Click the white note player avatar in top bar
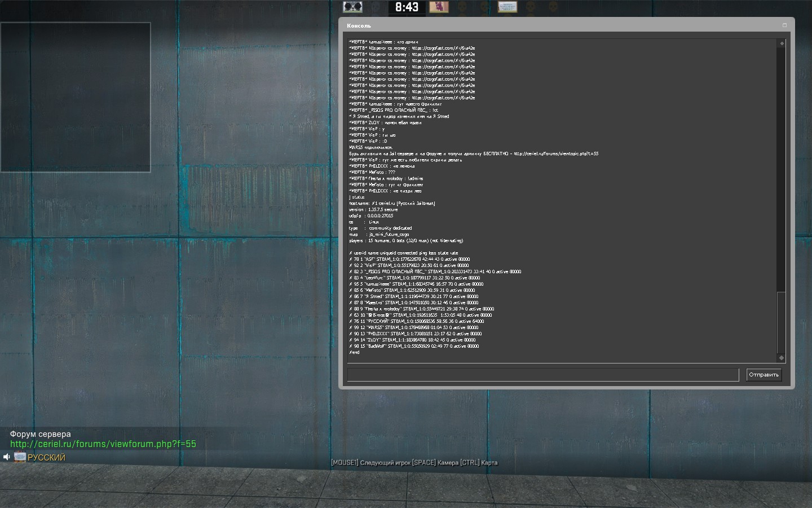Screen dimensions: 812x508 pyautogui.click(x=507, y=7)
